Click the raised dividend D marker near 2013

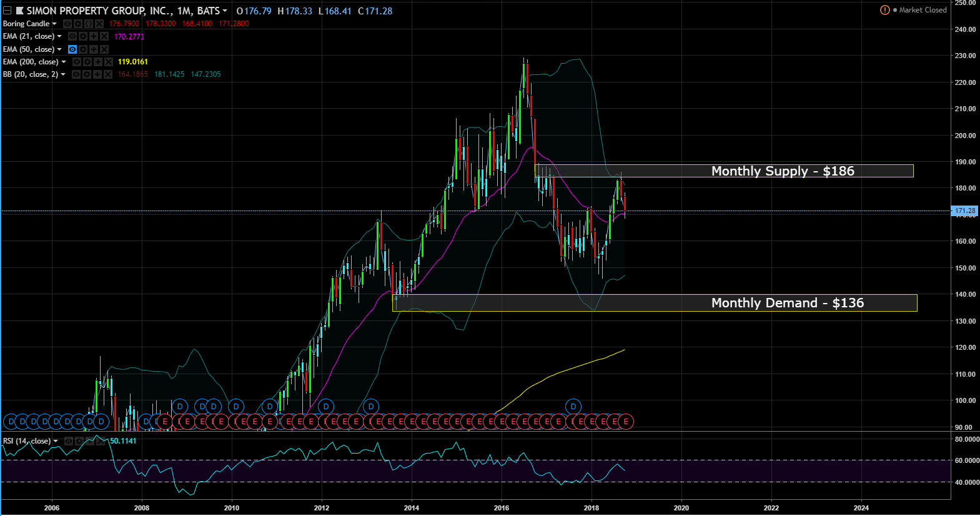[x=371, y=407]
